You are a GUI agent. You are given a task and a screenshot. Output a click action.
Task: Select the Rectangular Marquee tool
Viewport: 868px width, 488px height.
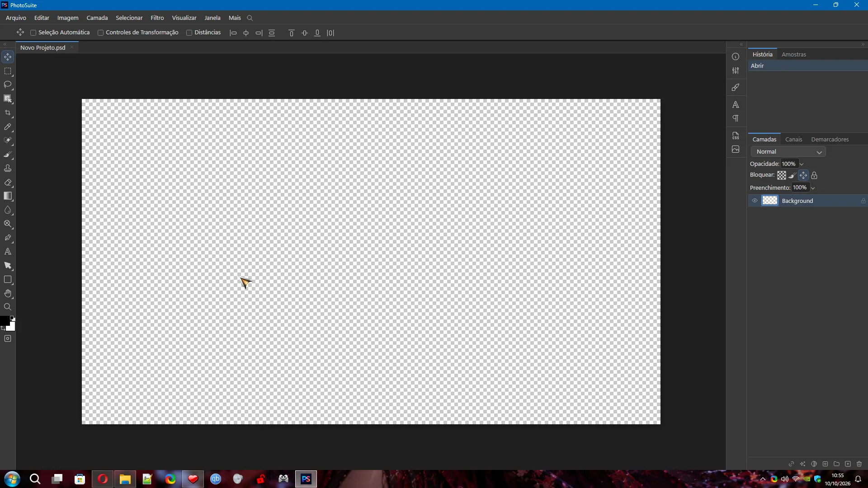pyautogui.click(x=8, y=71)
